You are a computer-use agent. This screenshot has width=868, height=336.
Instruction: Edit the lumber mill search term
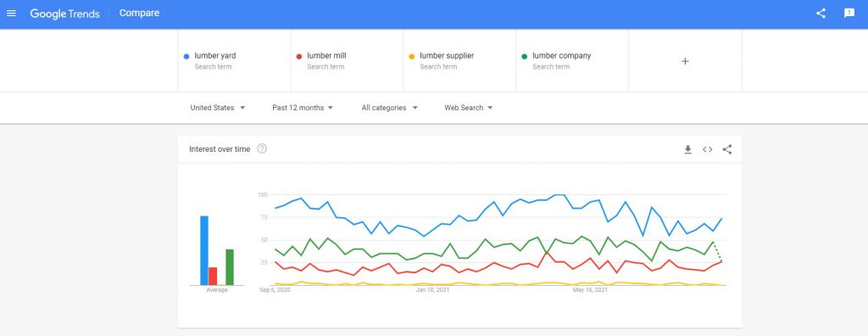pos(347,61)
